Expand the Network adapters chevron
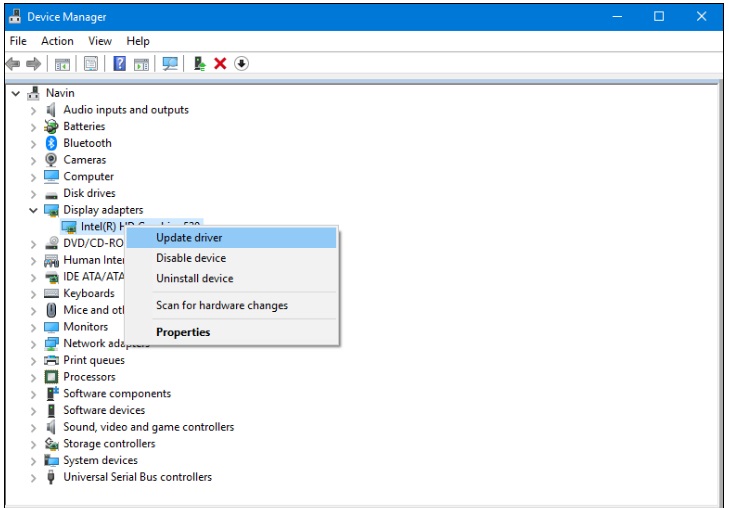The width and height of the screenshot is (729, 508). [x=33, y=344]
